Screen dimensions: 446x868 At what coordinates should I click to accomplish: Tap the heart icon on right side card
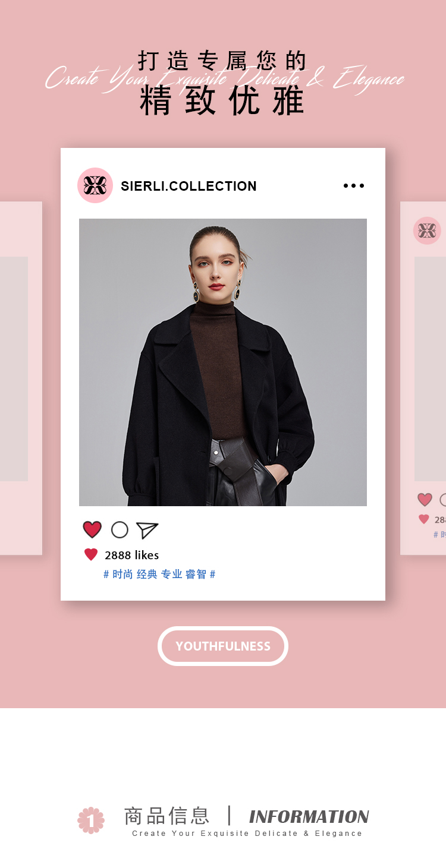[425, 500]
